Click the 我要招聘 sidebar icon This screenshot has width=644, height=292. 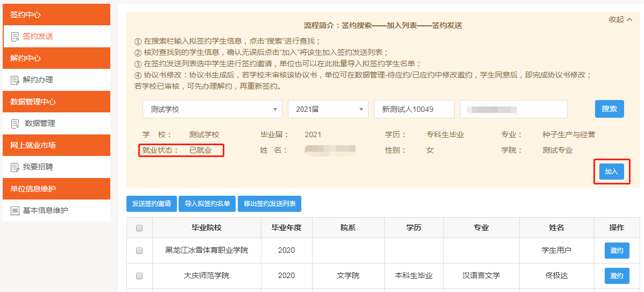(15, 167)
